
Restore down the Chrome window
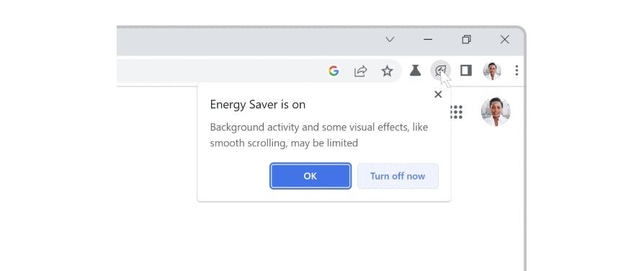(466, 40)
